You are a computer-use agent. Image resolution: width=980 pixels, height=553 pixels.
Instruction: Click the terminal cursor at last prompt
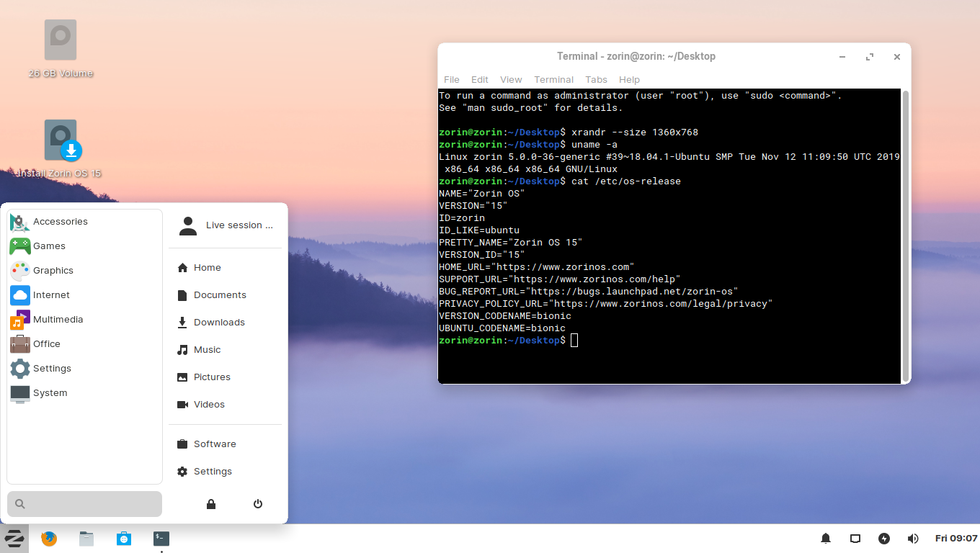(x=574, y=341)
